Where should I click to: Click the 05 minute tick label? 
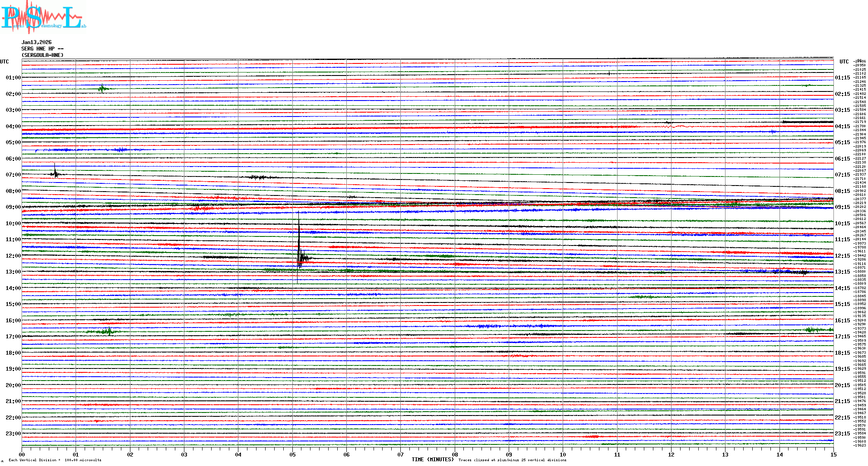[292, 455]
